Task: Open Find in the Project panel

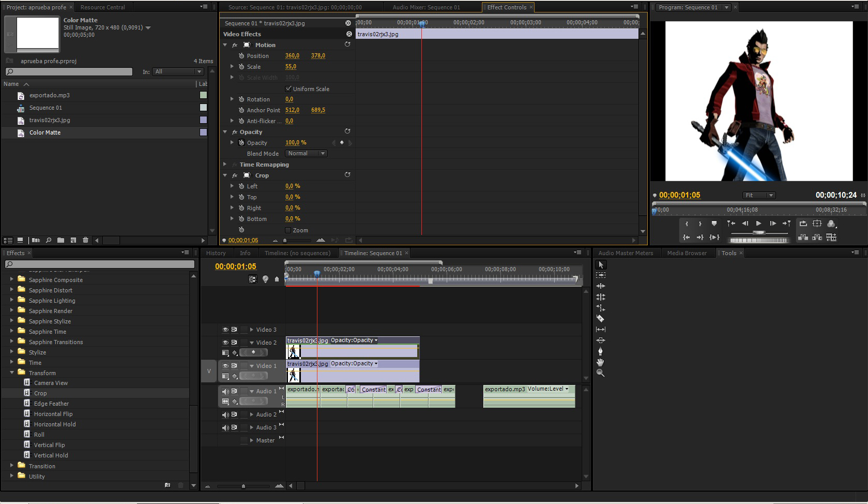Action: click(49, 240)
